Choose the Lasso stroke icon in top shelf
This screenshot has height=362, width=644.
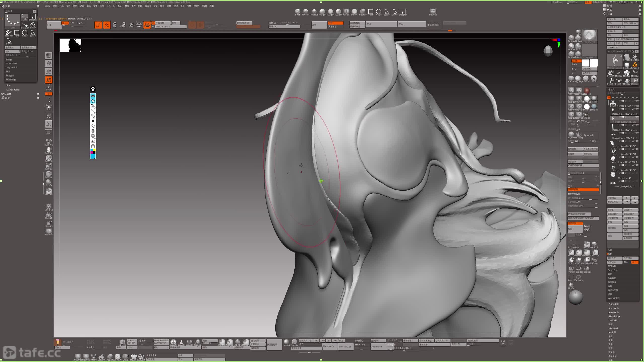pos(387,12)
